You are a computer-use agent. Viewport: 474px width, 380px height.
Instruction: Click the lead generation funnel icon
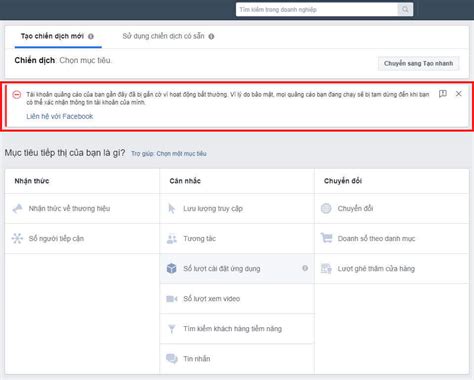pyautogui.click(x=172, y=329)
